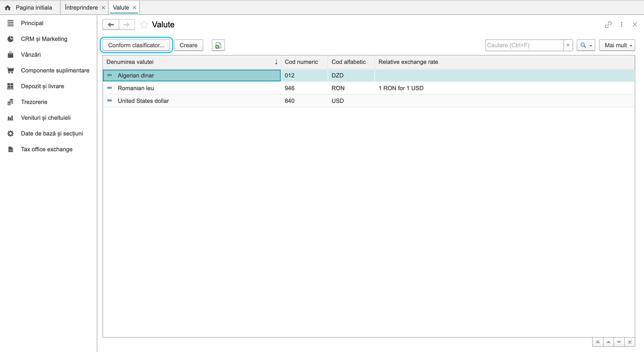Focus the Cautare search field
This screenshot has width=644, height=352.
coord(524,45)
